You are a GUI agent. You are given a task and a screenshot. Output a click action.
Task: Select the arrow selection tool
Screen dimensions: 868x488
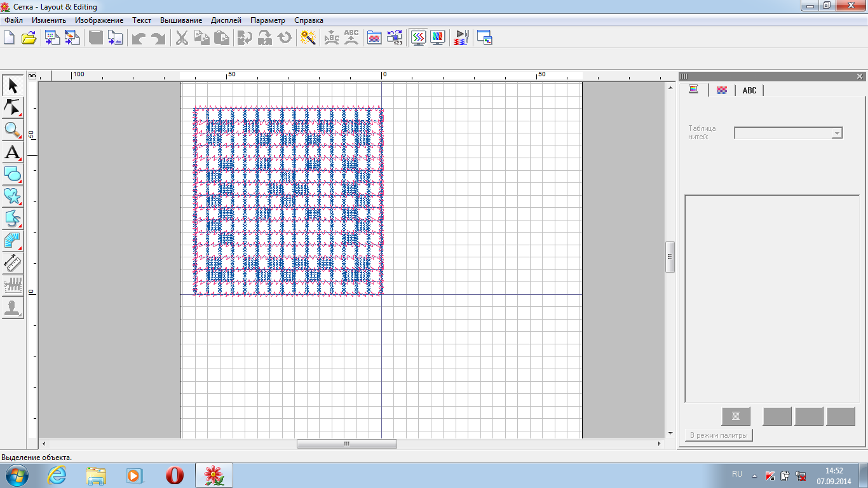pyautogui.click(x=13, y=85)
